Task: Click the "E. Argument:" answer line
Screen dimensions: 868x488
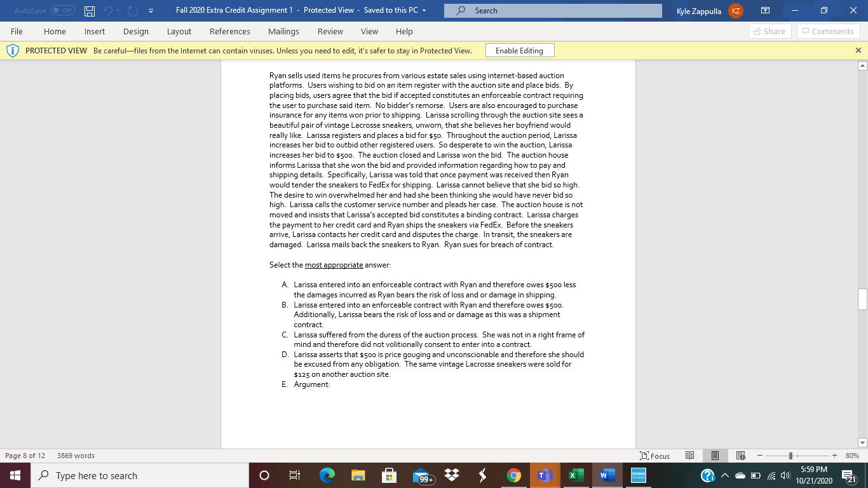Action: (306, 384)
